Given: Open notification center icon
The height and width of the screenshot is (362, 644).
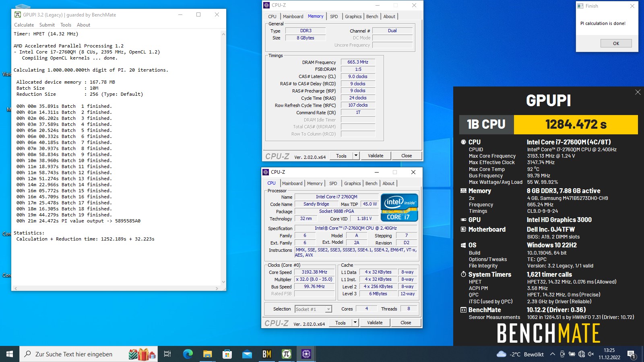Looking at the screenshot, I should point(632,354).
